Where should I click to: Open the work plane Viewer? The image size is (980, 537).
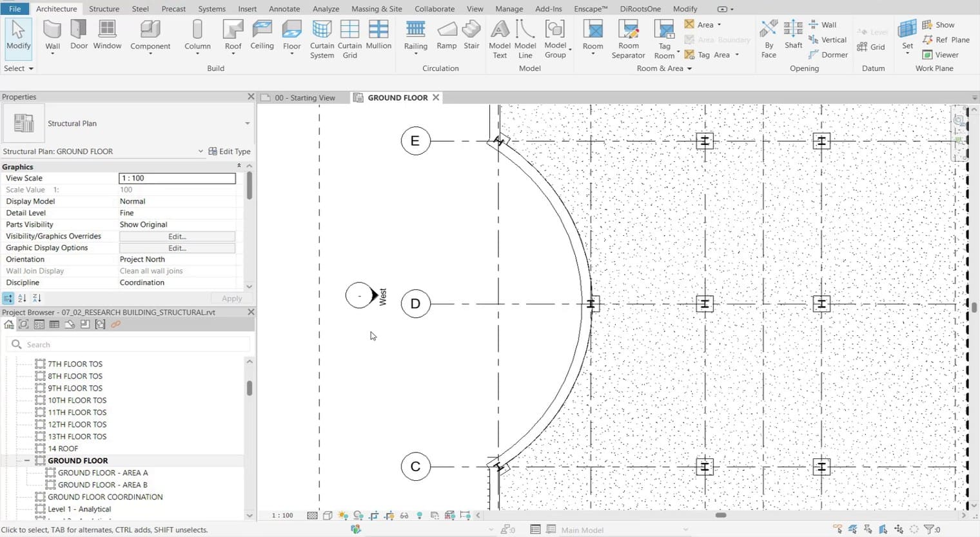(x=940, y=55)
